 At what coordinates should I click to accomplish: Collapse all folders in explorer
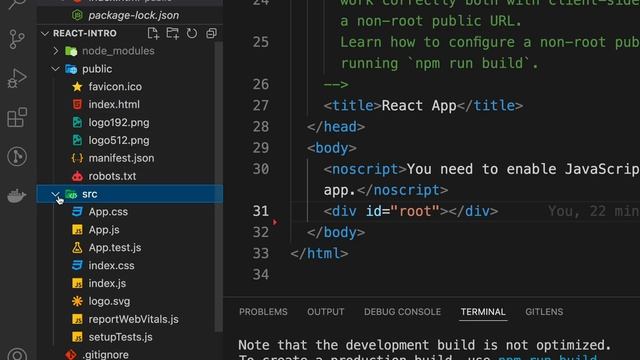coord(211,33)
